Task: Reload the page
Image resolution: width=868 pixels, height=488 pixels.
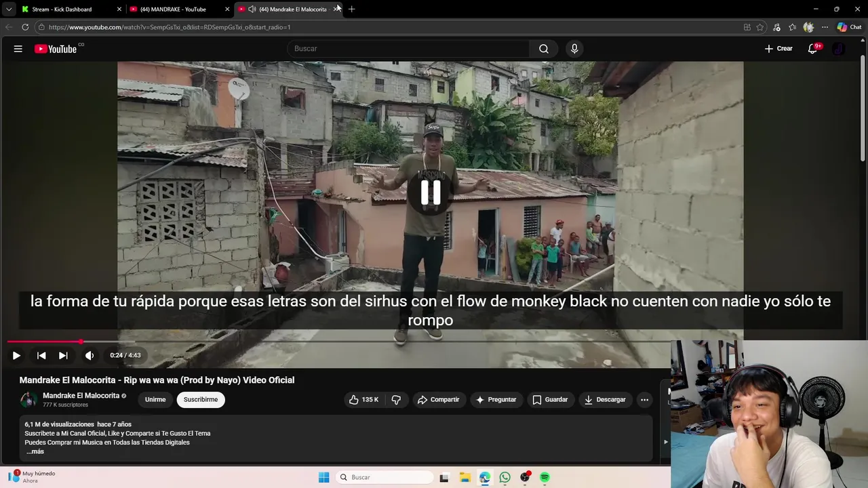Action: tap(25, 27)
